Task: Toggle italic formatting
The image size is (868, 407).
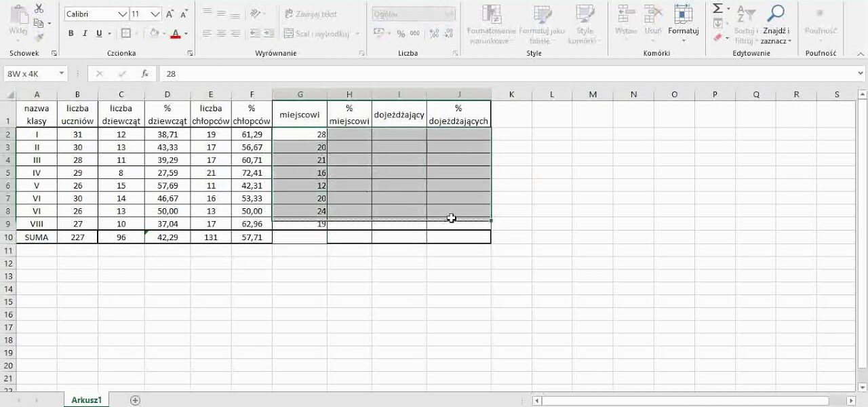Action: [85, 33]
